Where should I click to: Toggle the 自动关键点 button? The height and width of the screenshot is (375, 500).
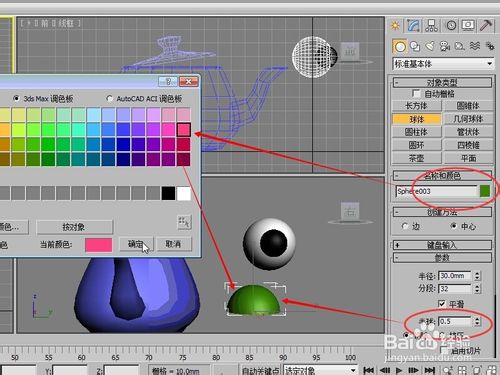[x=261, y=370]
